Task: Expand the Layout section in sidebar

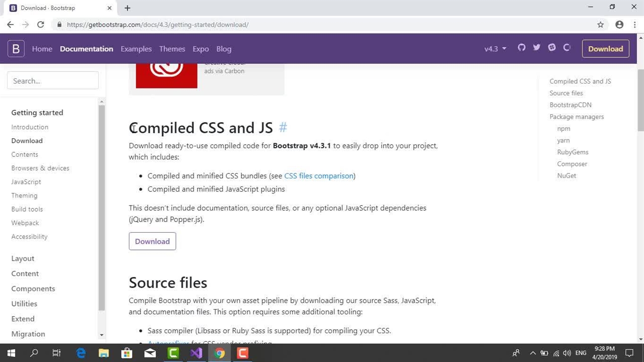Action: [x=23, y=258]
